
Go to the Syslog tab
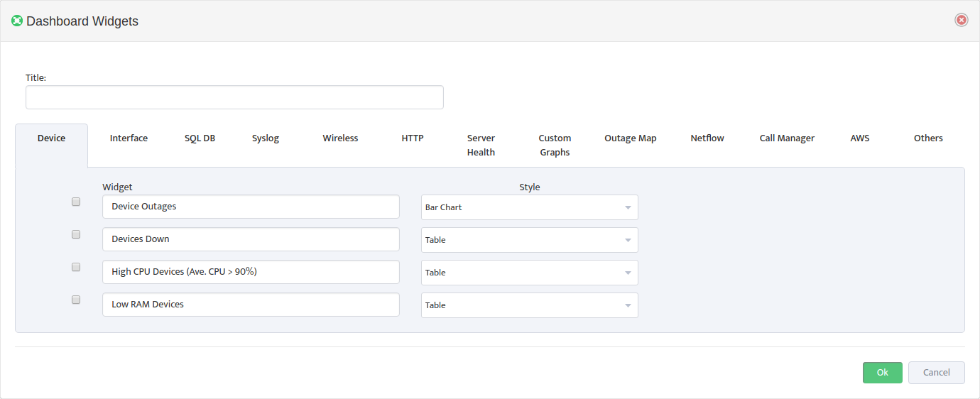tap(266, 138)
